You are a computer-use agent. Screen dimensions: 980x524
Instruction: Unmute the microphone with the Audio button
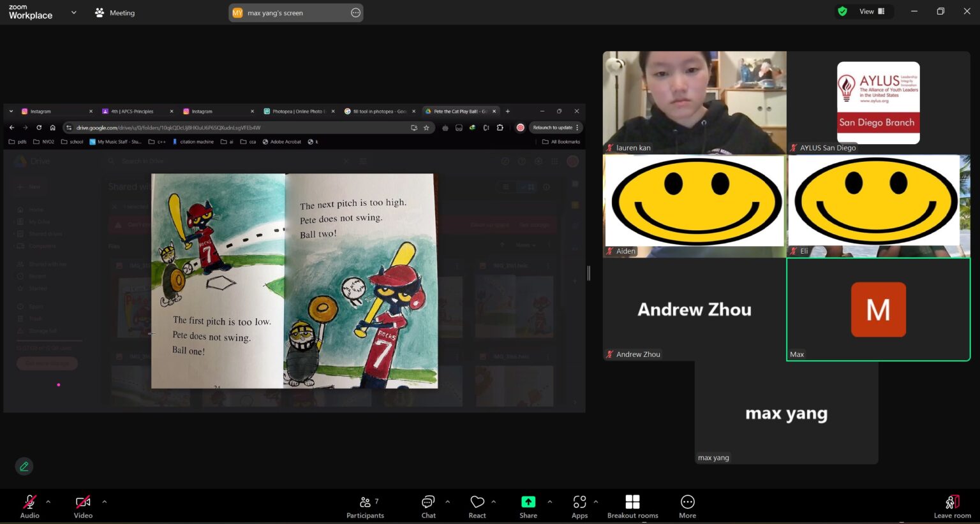click(29, 506)
